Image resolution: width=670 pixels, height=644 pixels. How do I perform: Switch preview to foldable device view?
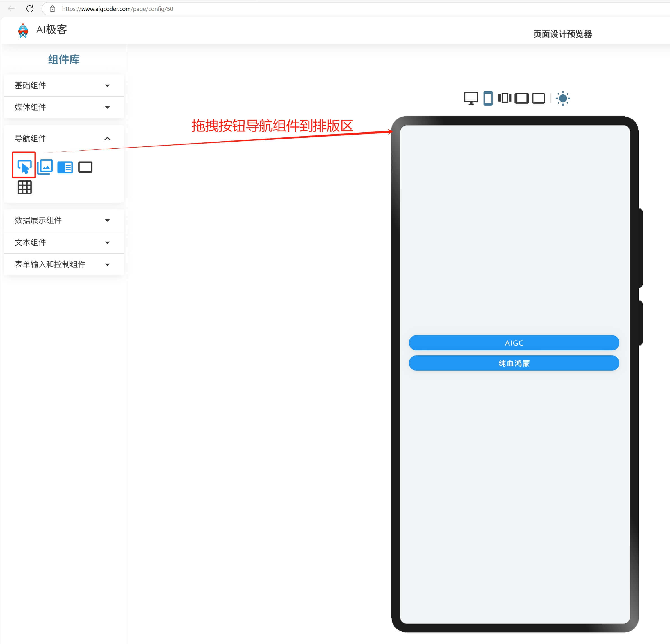tap(505, 98)
